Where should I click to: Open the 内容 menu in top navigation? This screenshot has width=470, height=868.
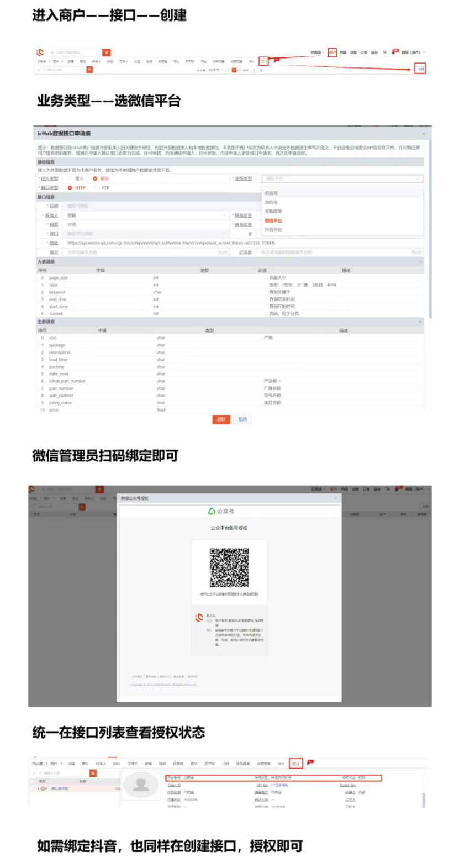point(344,52)
